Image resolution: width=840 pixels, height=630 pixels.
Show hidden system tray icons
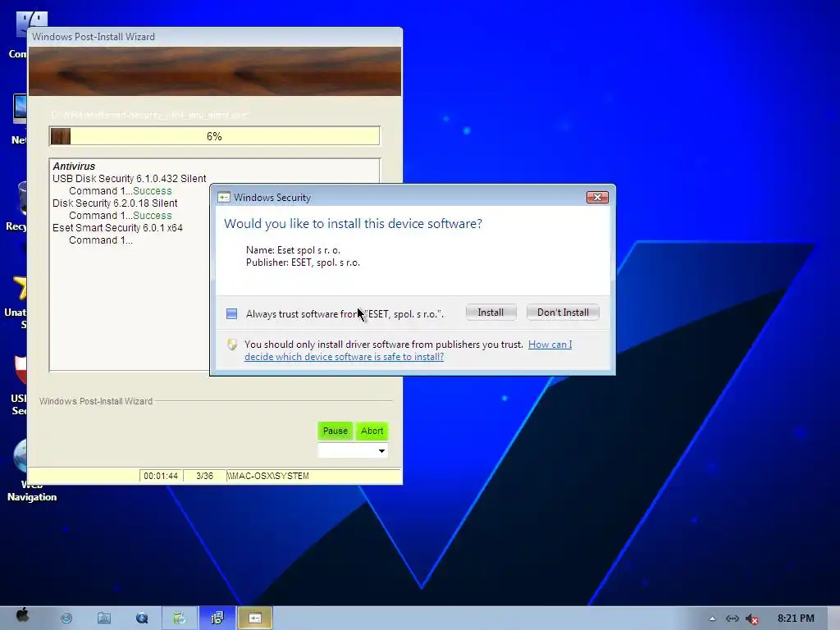point(712,619)
